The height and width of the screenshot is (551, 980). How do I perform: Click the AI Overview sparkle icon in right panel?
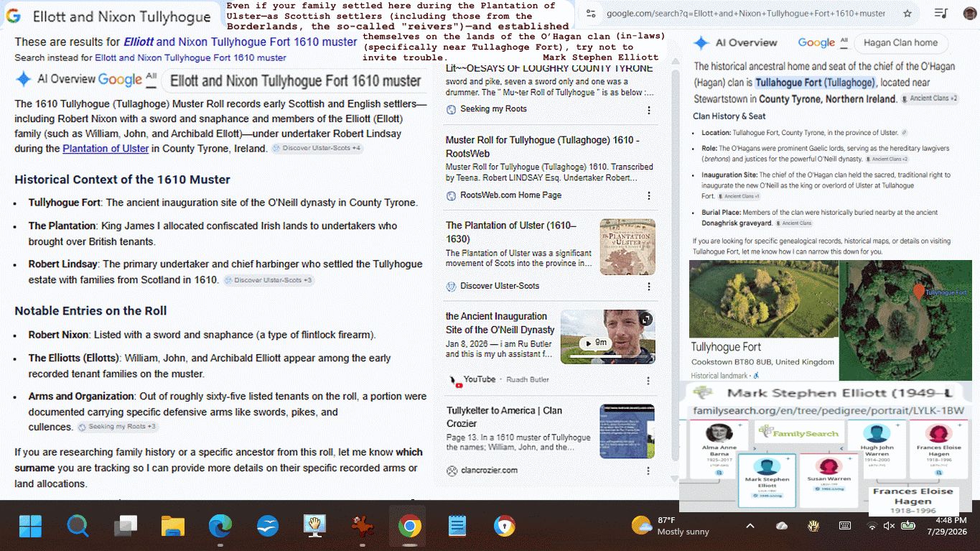click(x=701, y=43)
